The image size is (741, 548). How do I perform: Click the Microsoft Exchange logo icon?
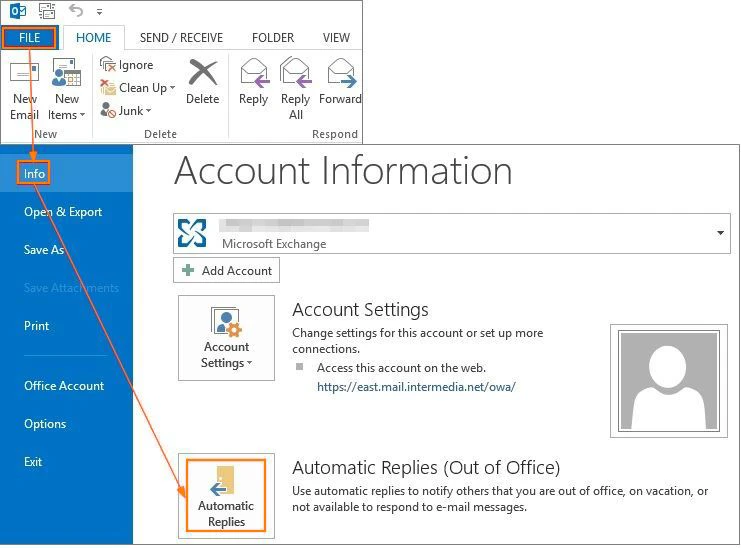[192, 233]
